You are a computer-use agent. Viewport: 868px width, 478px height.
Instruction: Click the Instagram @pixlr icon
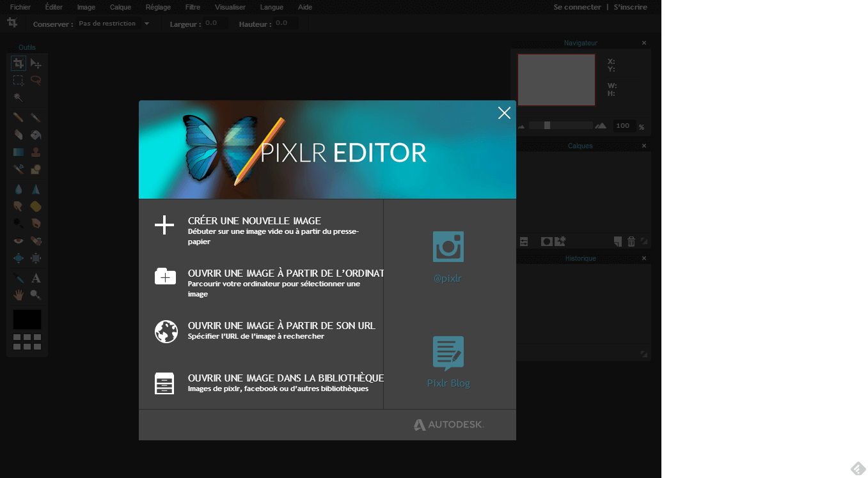(448, 247)
